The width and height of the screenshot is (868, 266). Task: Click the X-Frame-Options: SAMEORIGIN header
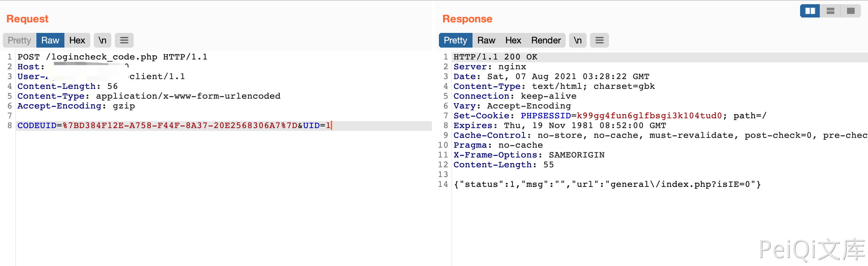pos(529,155)
